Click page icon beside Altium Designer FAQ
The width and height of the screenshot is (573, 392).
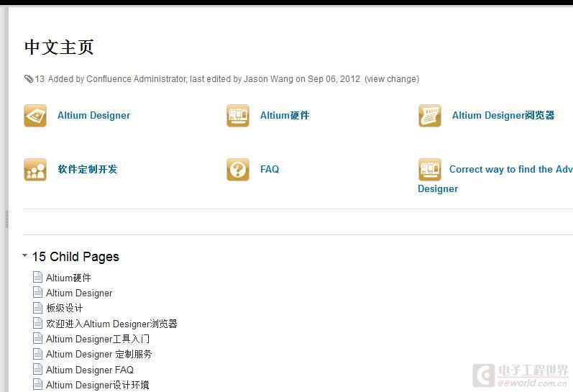coord(37,369)
